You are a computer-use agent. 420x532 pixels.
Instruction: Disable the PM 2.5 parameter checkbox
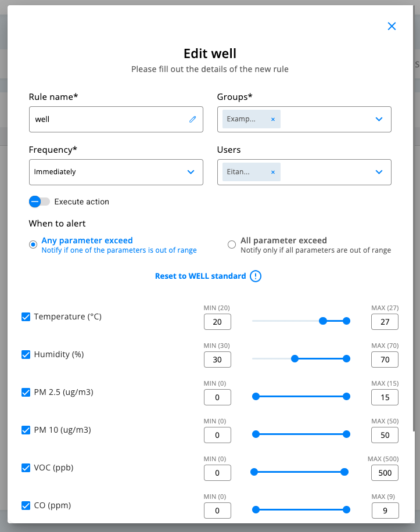tap(26, 392)
